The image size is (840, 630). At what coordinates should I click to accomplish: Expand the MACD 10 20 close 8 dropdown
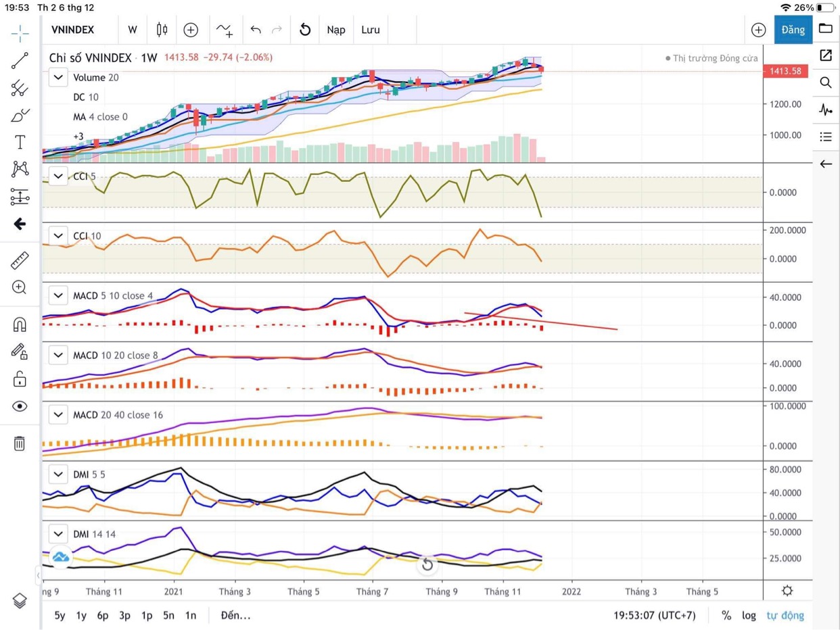[58, 355]
